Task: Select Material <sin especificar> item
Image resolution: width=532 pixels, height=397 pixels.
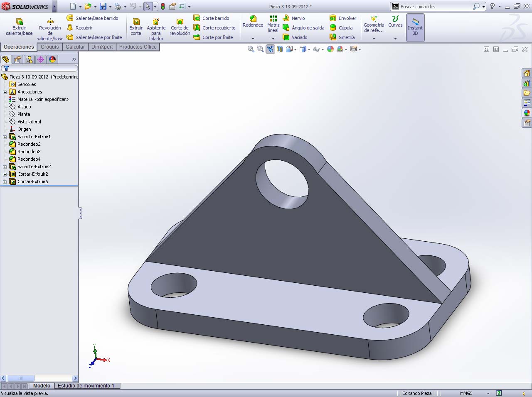Action: tap(43, 99)
